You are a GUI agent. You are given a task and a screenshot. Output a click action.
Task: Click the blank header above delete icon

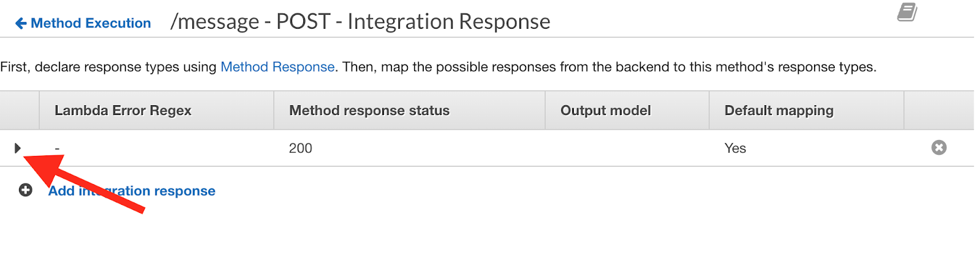(939, 110)
